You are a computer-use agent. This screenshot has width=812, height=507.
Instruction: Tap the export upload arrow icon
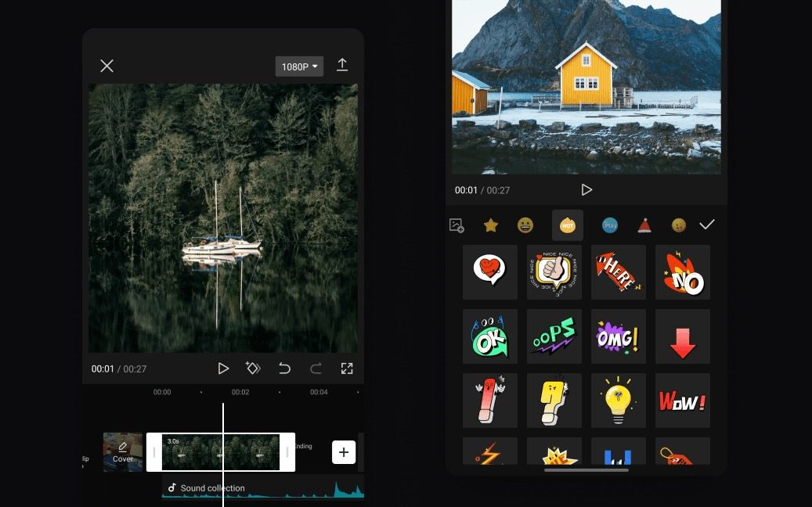(x=342, y=66)
